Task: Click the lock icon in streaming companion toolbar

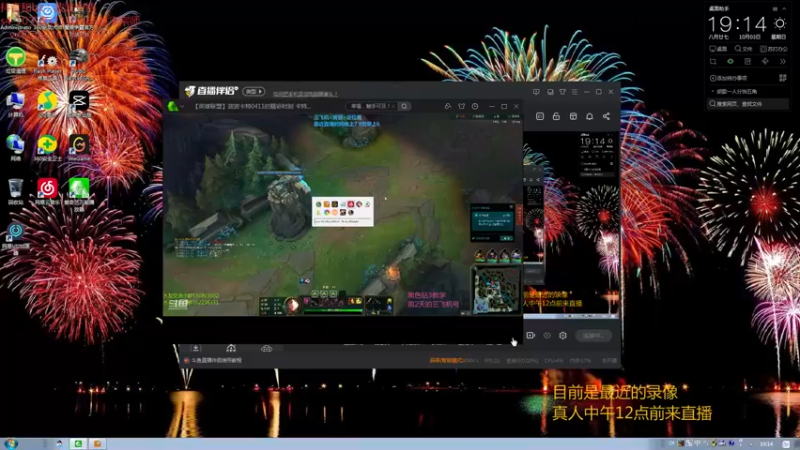Action: pyautogui.click(x=556, y=116)
